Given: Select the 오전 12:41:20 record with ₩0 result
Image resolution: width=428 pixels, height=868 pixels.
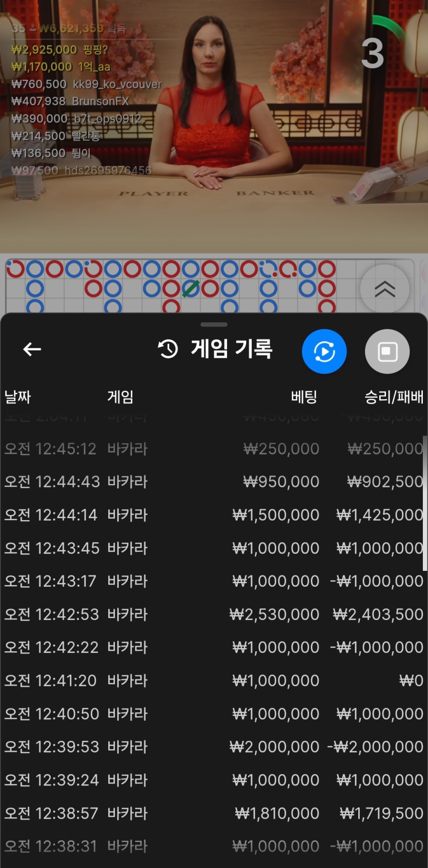Looking at the screenshot, I should click(213, 680).
